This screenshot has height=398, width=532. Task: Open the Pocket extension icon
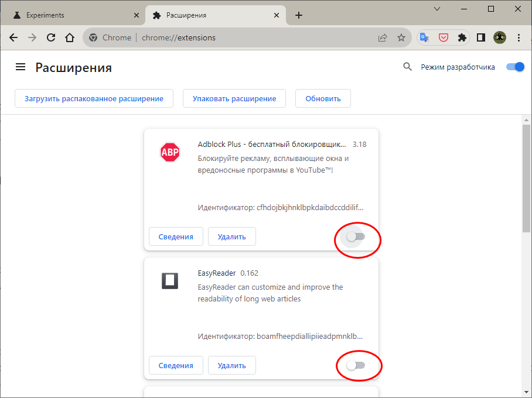click(444, 37)
